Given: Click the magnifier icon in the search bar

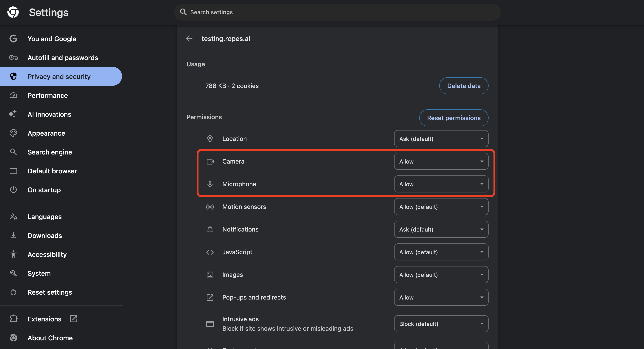Looking at the screenshot, I should tap(183, 12).
